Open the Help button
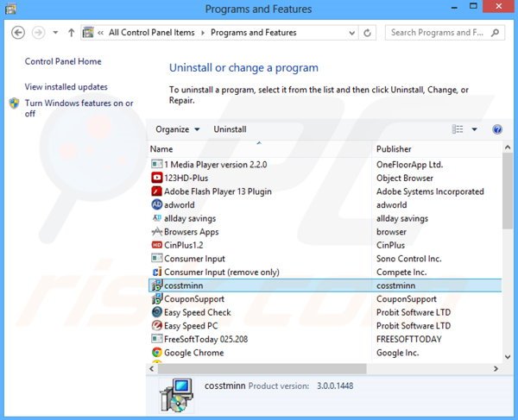 click(497, 129)
